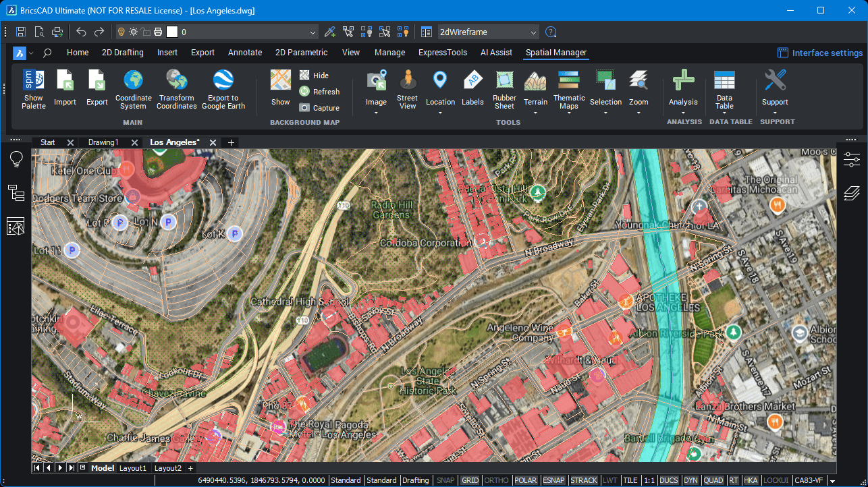Screen dimensions: 868x487
Task: Toggle ESNAP in status bar
Action: 553,480
